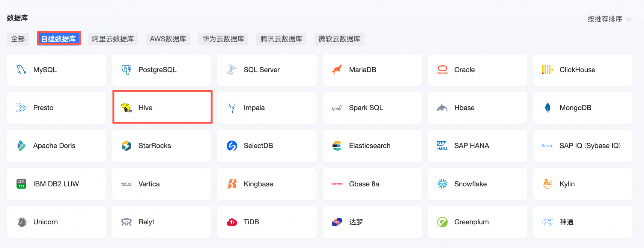The image size is (644, 248).
Task: Choose the MySQL database label
Action: tap(45, 70)
